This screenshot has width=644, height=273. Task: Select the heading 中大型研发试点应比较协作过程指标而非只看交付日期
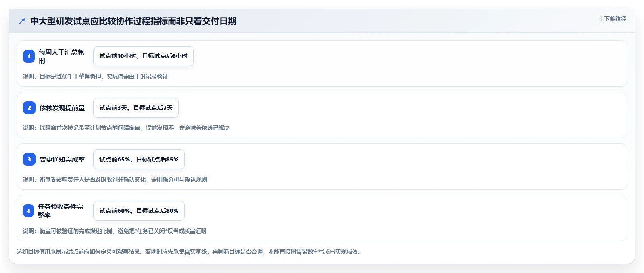133,21
